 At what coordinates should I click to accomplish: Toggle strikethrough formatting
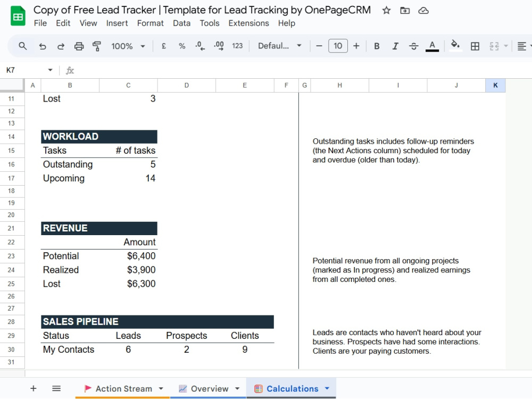(413, 46)
